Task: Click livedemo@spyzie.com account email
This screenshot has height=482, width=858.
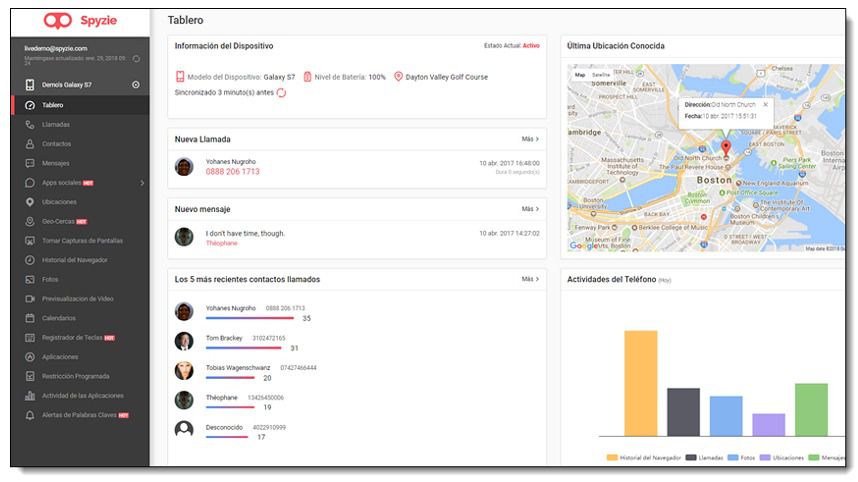Action: coord(56,49)
